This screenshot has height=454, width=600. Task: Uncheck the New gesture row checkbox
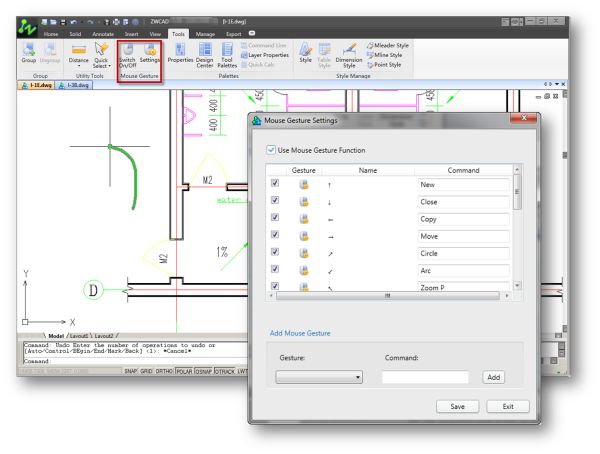click(275, 183)
